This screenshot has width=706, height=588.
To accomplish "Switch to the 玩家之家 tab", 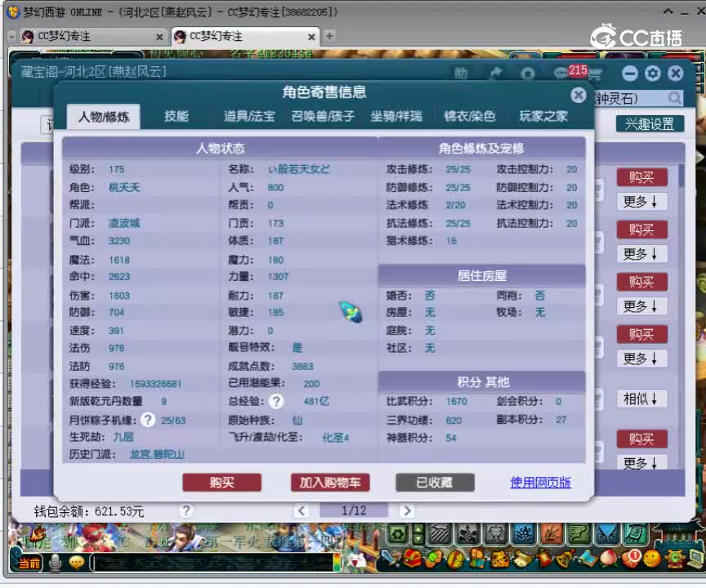I will (x=543, y=117).
